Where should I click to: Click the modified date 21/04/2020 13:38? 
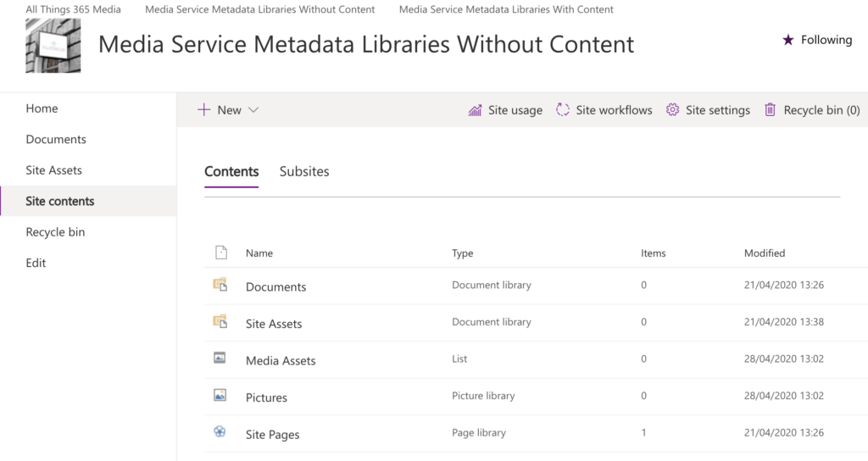[784, 322]
